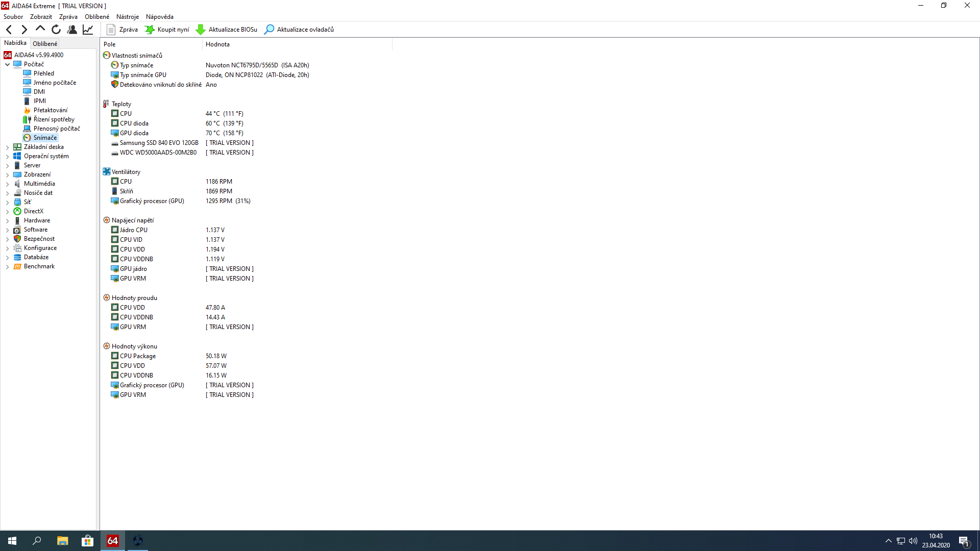Viewport: 980px width, 551px height.
Task: Click the Forward navigation arrow
Action: [24, 30]
